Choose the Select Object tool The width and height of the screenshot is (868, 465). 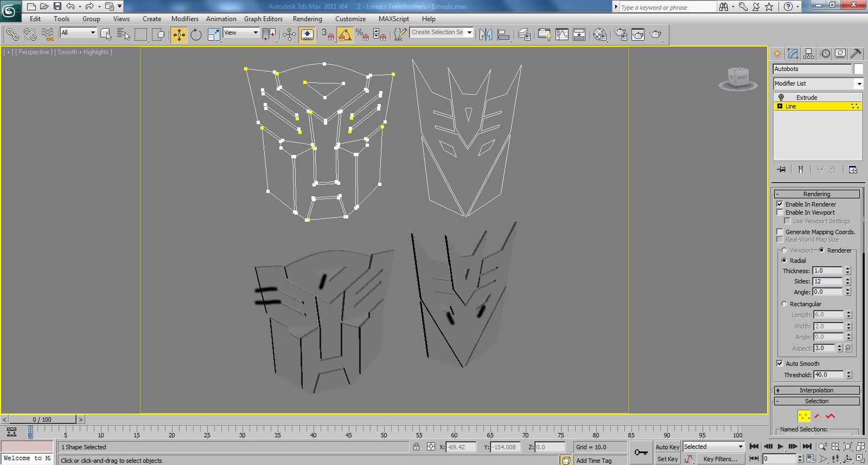[x=106, y=35]
